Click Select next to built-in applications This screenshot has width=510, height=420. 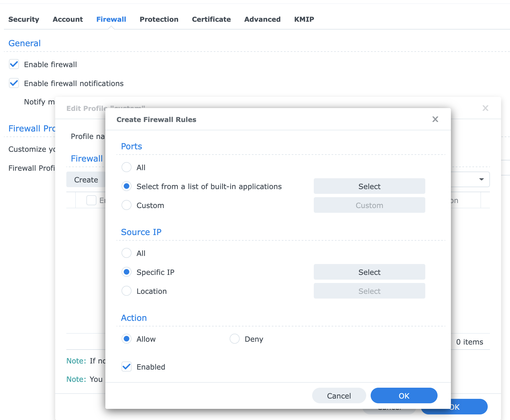pos(369,186)
